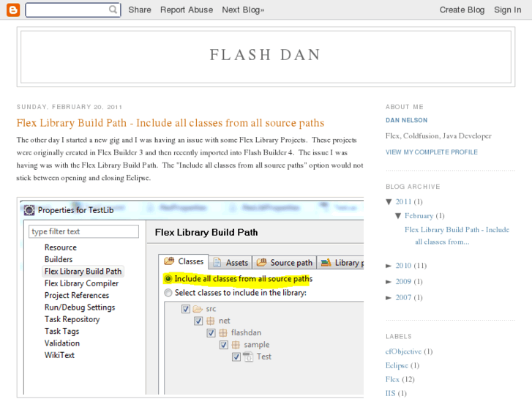
Task: Click the net package icon
Action: click(211, 321)
